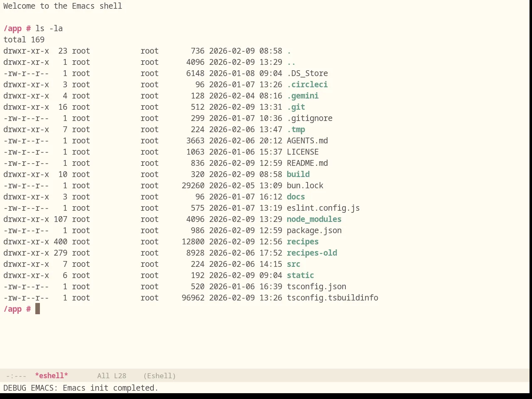532x399 pixels.
Task: Click the L28 line number indicator
Action: pos(120,376)
